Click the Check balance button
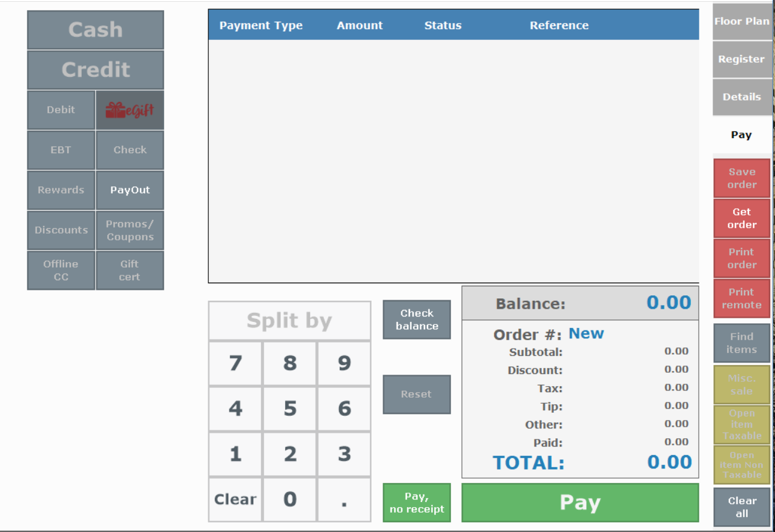The width and height of the screenshot is (775, 532). pyautogui.click(x=417, y=320)
